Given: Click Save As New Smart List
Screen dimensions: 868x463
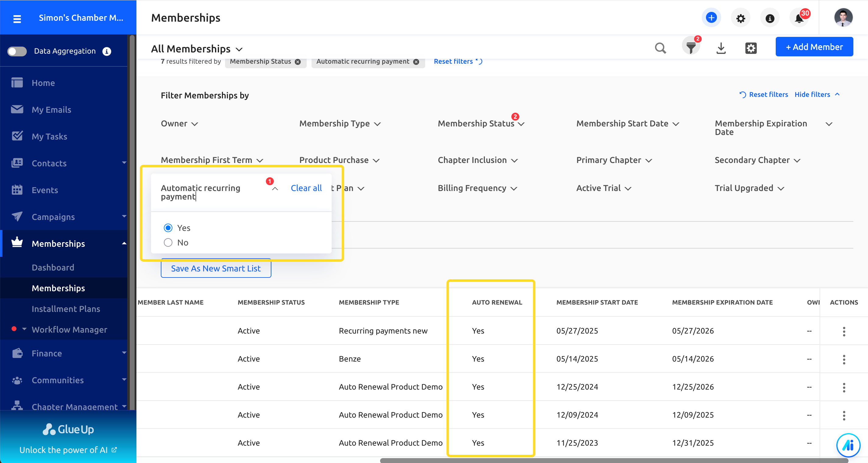Looking at the screenshot, I should (216, 268).
